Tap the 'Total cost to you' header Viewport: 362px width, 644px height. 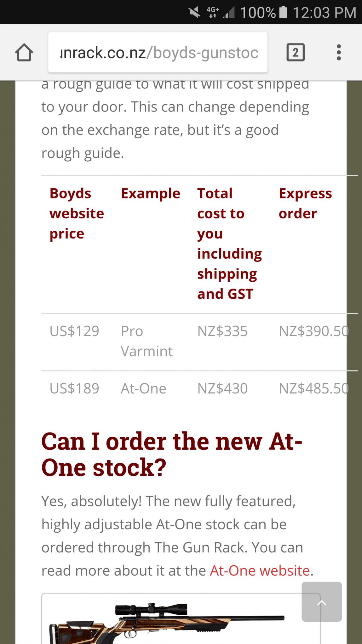[x=230, y=243]
